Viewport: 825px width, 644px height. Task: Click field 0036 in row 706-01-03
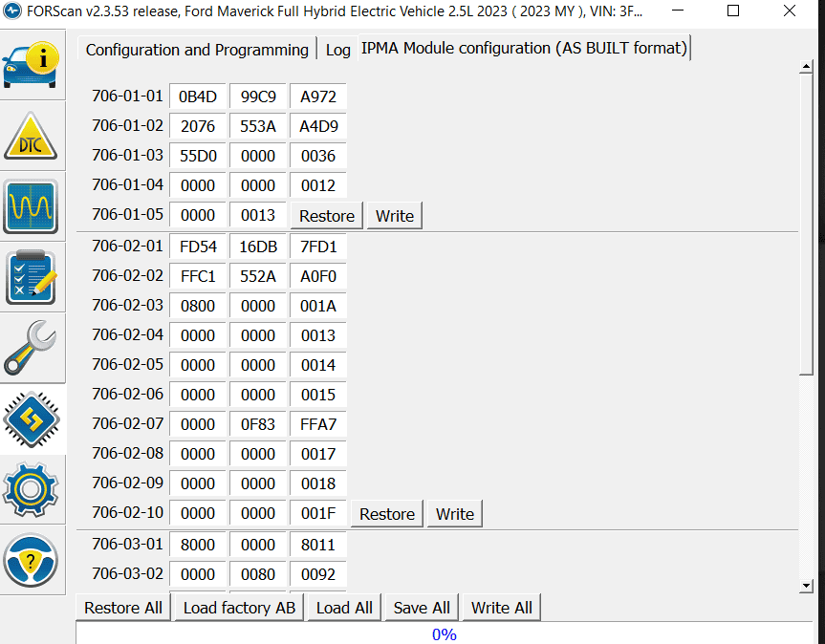click(x=318, y=156)
